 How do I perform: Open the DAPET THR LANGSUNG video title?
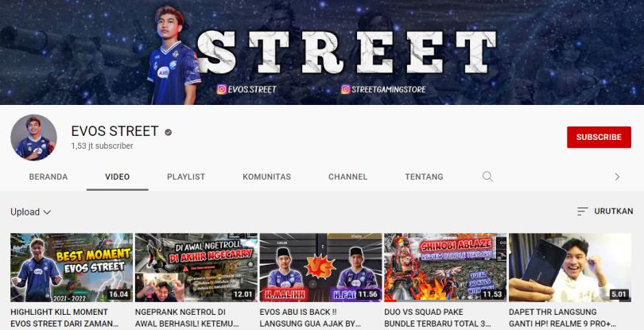click(562, 317)
